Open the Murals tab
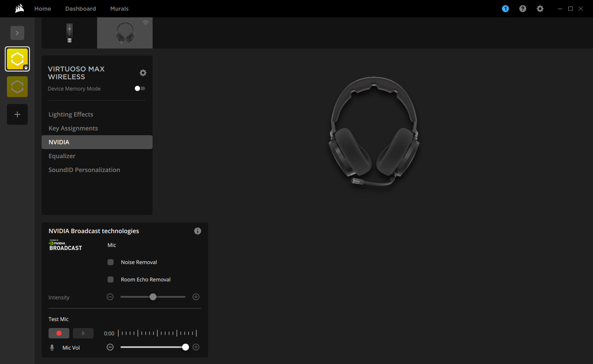 click(119, 9)
